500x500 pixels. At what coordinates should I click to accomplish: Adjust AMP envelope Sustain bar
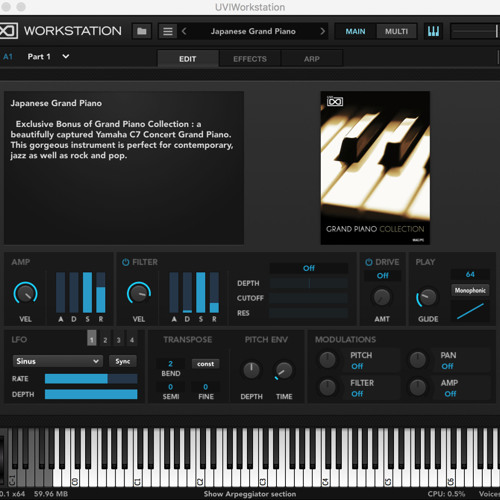click(87, 292)
